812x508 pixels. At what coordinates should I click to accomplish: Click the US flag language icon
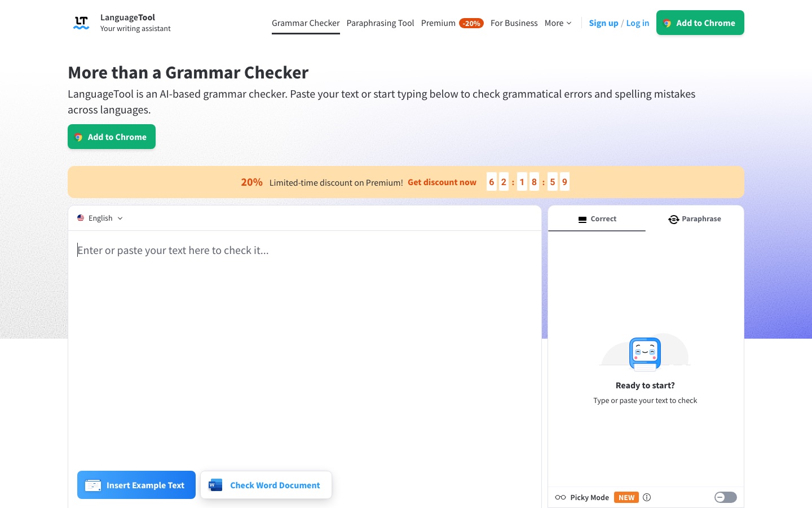coord(81,218)
